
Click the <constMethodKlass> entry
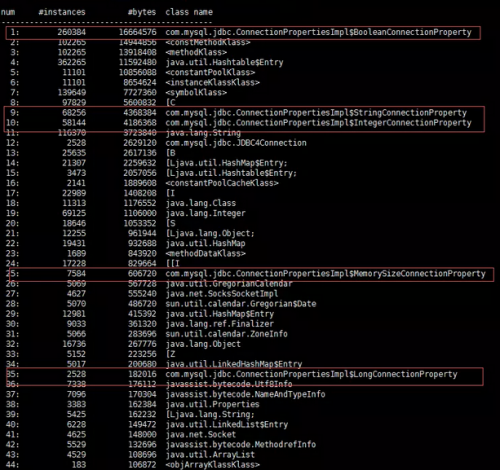pyautogui.click(x=208, y=42)
